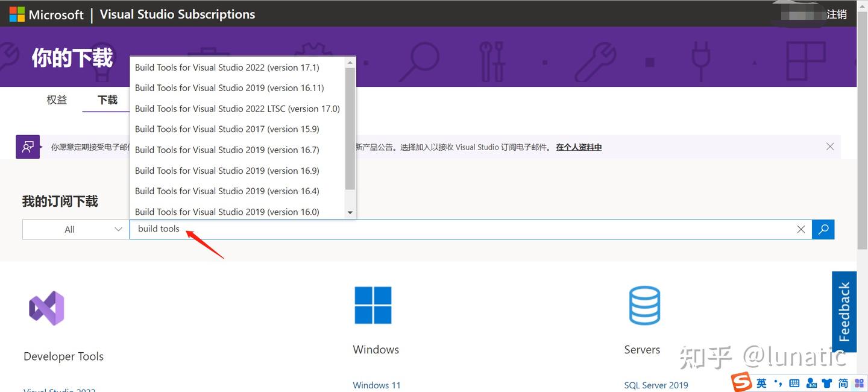Click the wrench icon in the purple banner

click(596, 60)
